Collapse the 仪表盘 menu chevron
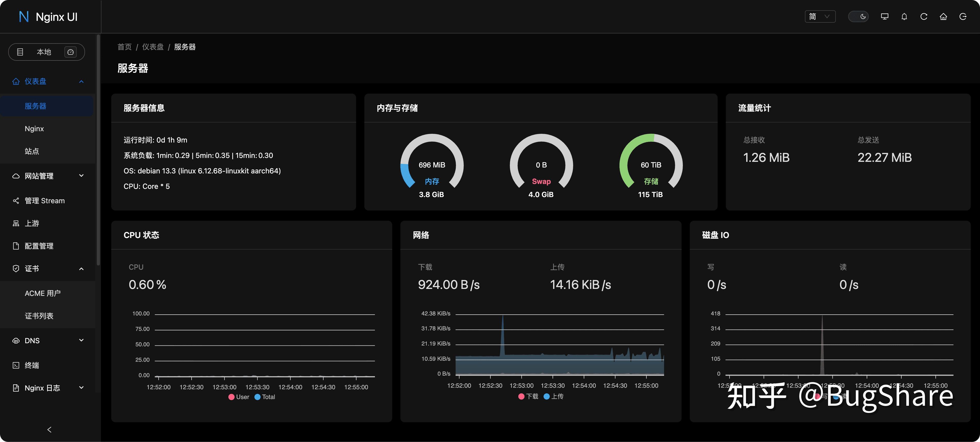The height and width of the screenshot is (442, 980). (x=81, y=81)
